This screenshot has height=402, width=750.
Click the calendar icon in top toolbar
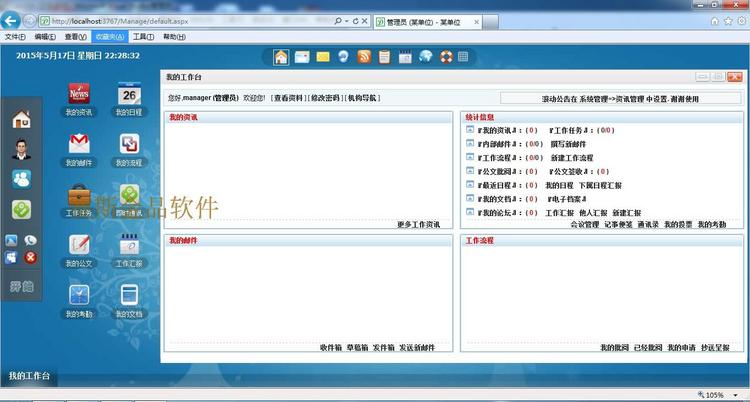pyautogui.click(x=405, y=57)
